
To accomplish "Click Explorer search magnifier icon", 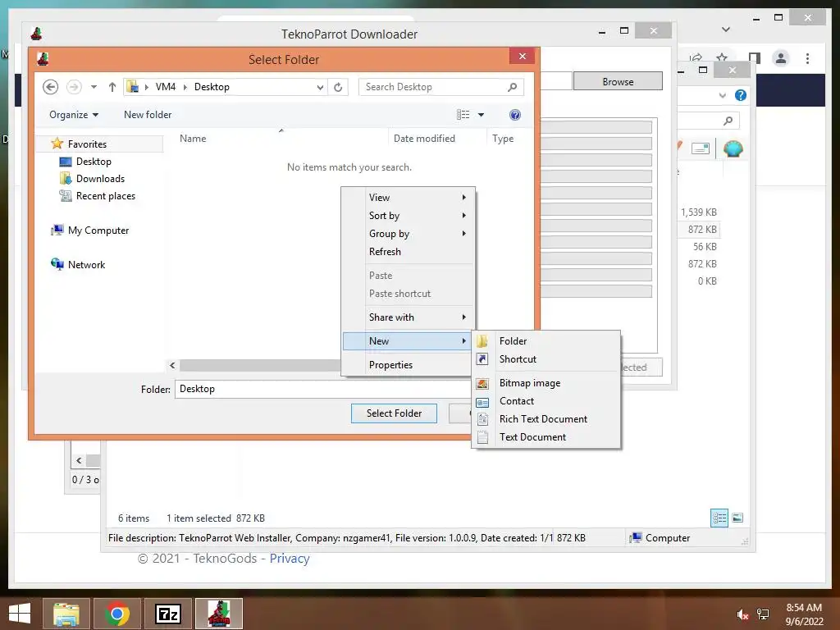I will [x=728, y=121].
